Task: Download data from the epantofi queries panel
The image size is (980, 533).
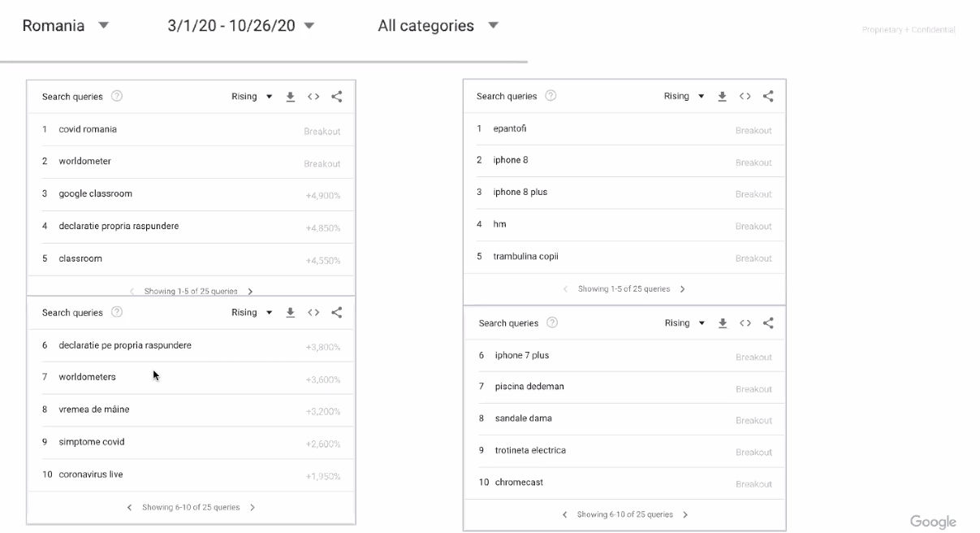Action: point(722,97)
